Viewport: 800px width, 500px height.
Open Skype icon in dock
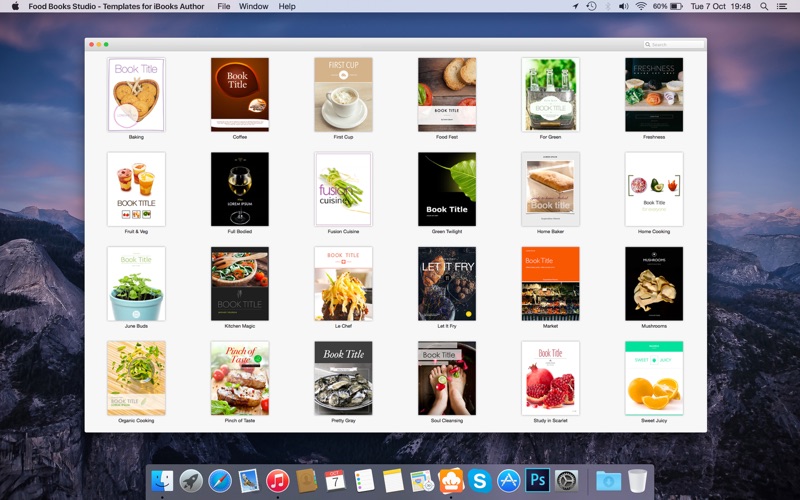480,481
